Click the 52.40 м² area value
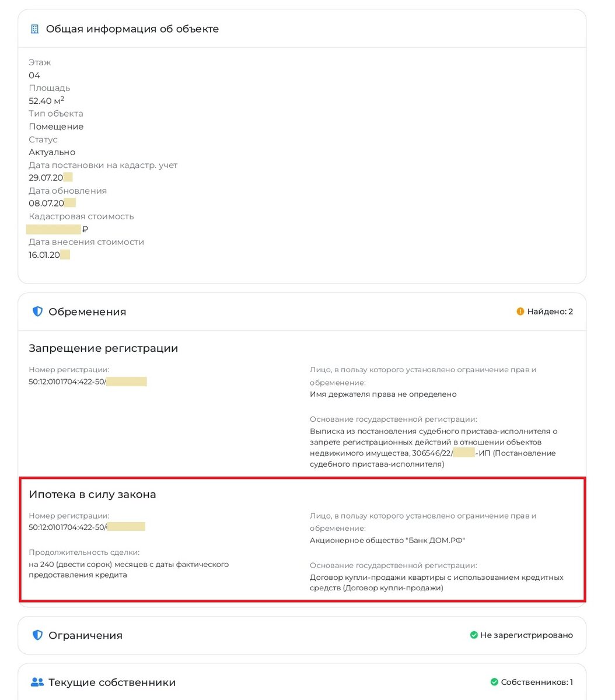The height and width of the screenshot is (700, 615). (x=46, y=101)
